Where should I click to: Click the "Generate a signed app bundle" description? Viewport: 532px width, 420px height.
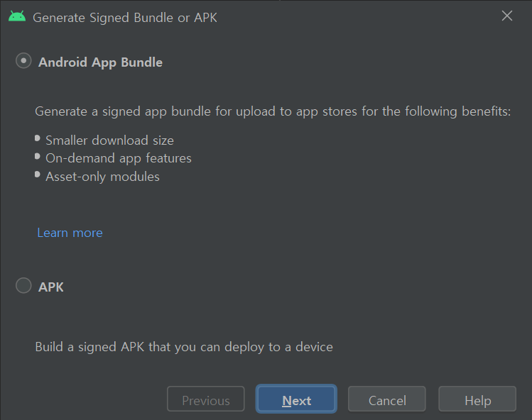pos(273,112)
